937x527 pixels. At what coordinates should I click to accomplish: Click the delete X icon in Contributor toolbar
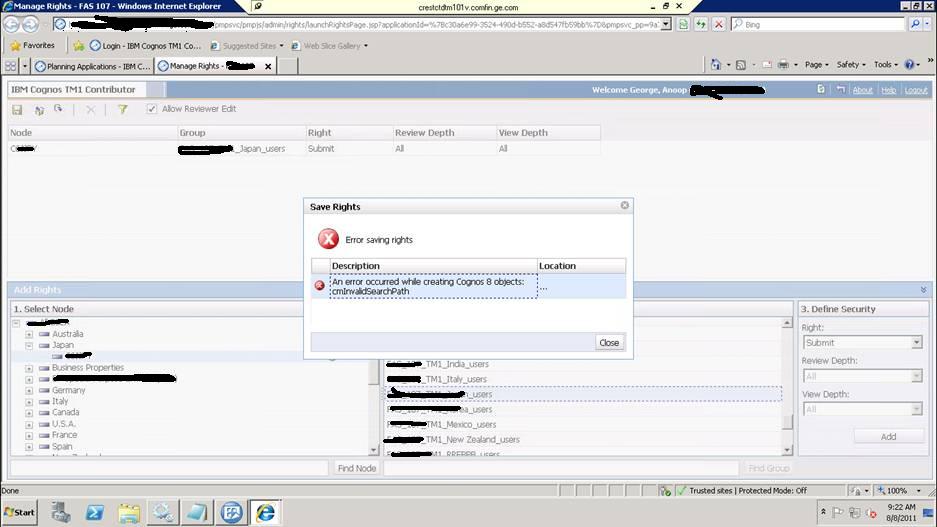(90, 109)
